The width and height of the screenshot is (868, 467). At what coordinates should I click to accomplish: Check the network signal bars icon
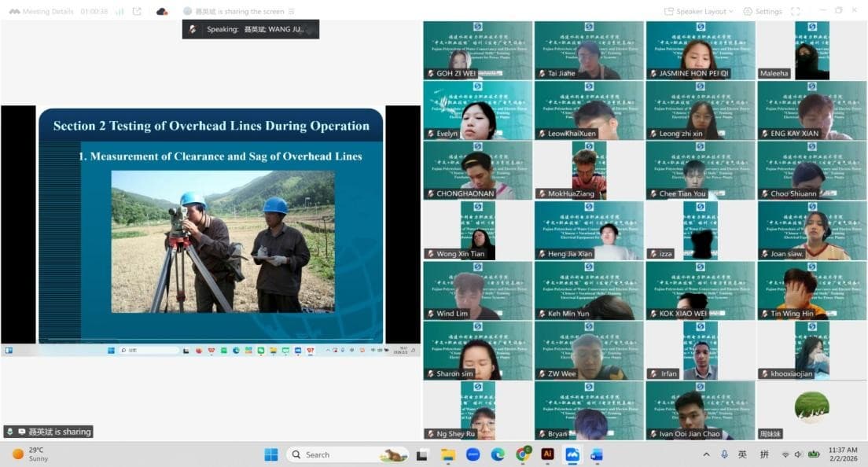point(120,11)
